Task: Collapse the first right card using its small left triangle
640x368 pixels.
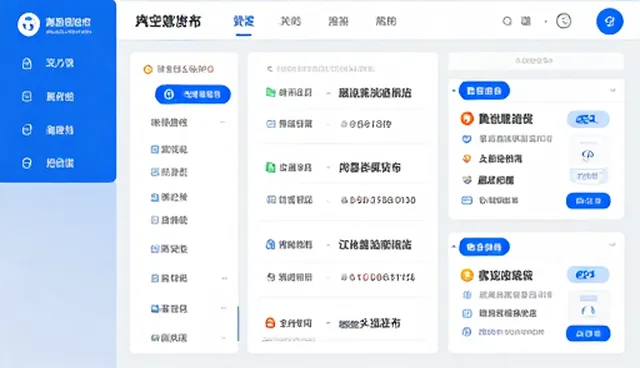Action: (x=453, y=91)
